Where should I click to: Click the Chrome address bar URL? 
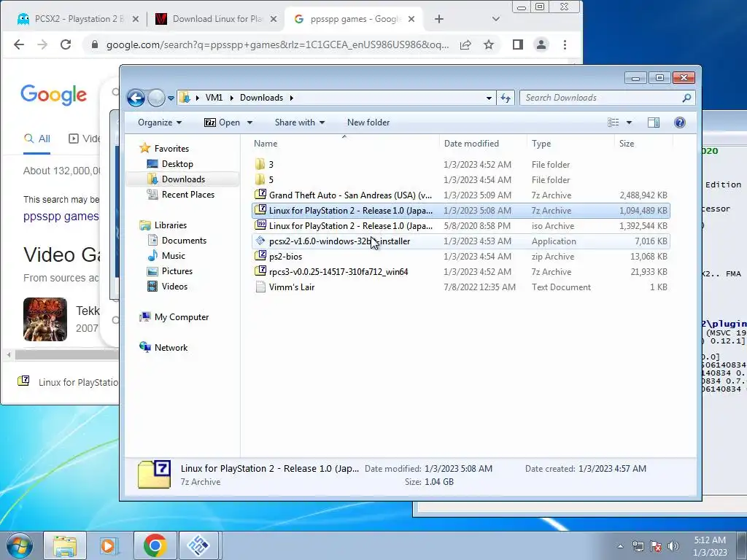tap(277, 44)
